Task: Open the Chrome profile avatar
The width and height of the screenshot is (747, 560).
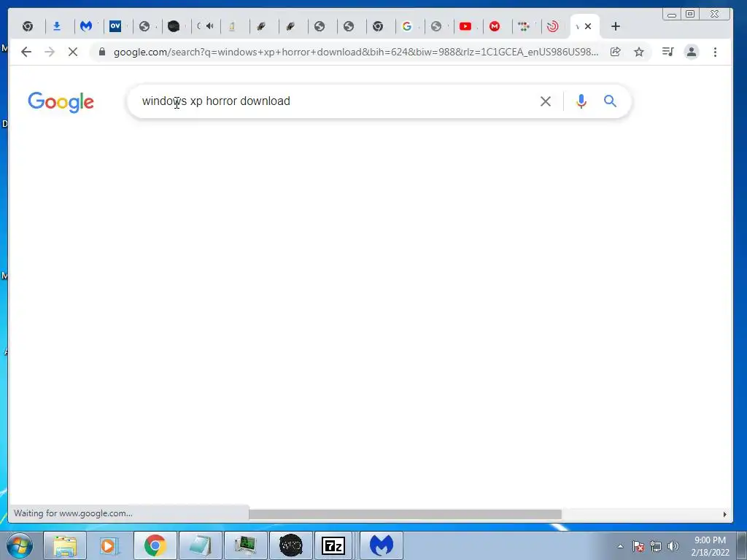Action: click(692, 52)
